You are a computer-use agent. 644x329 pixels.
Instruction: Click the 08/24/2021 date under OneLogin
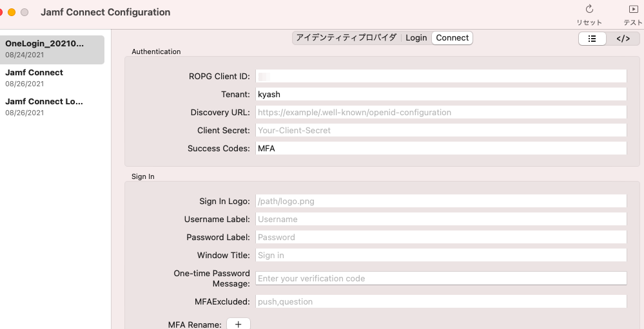click(x=24, y=55)
